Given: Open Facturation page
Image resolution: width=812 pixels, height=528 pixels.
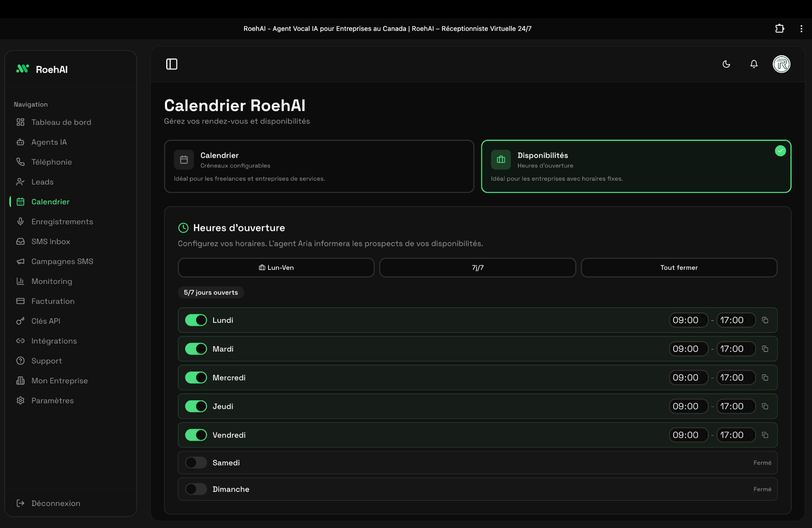Looking at the screenshot, I should click(71, 301).
